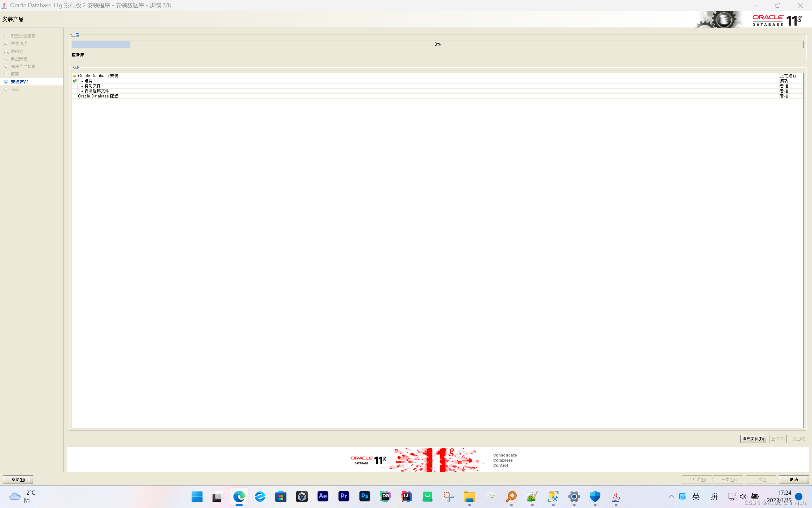
Task: Select the 复制文件 status row
Action: click(x=437, y=86)
